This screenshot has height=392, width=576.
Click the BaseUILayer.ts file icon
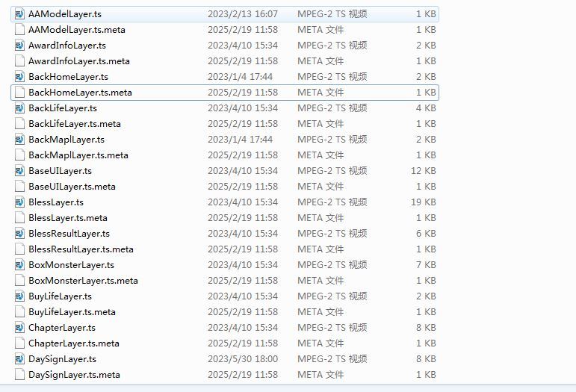[20, 171]
